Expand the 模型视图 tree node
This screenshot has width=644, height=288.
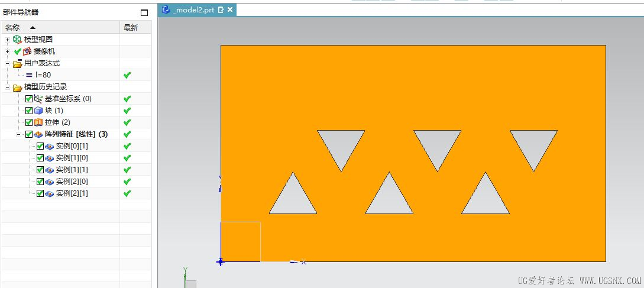coord(7,40)
